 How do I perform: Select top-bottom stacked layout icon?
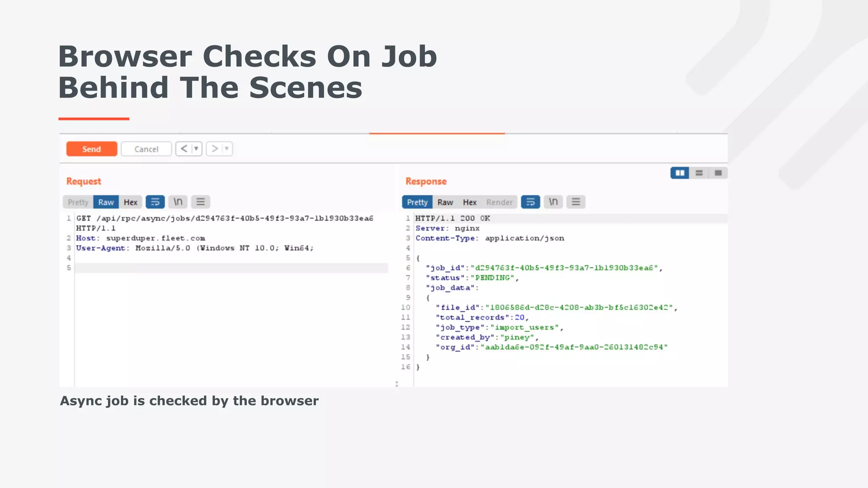point(699,173)
